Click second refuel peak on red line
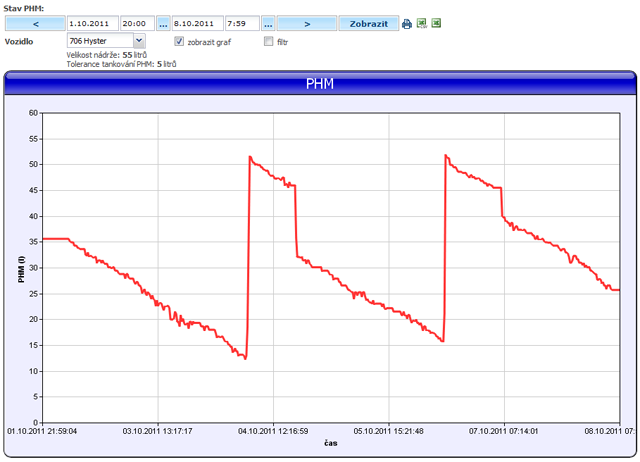Viewport: 640px width, 462px height. coord(445,155)
